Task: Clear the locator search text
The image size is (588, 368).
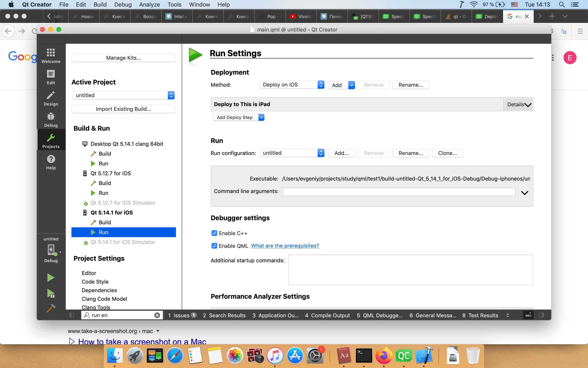Action: [x=157, y=315]
